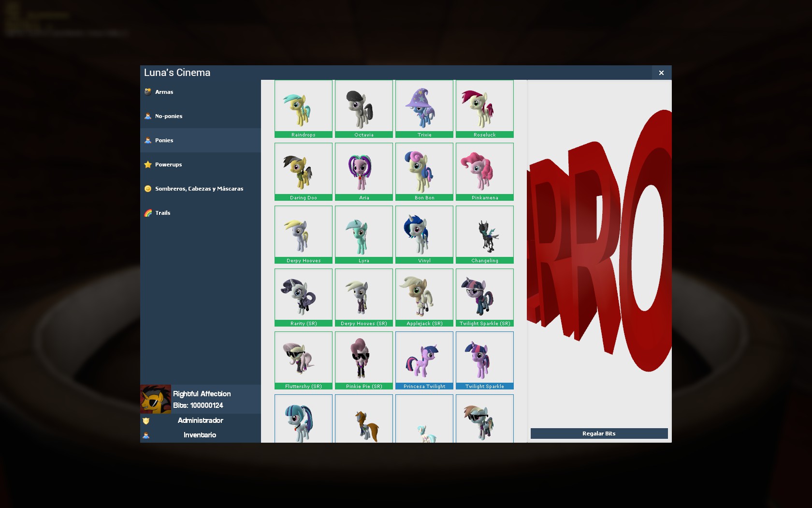Select the Changeling model item

coord(484,235)
